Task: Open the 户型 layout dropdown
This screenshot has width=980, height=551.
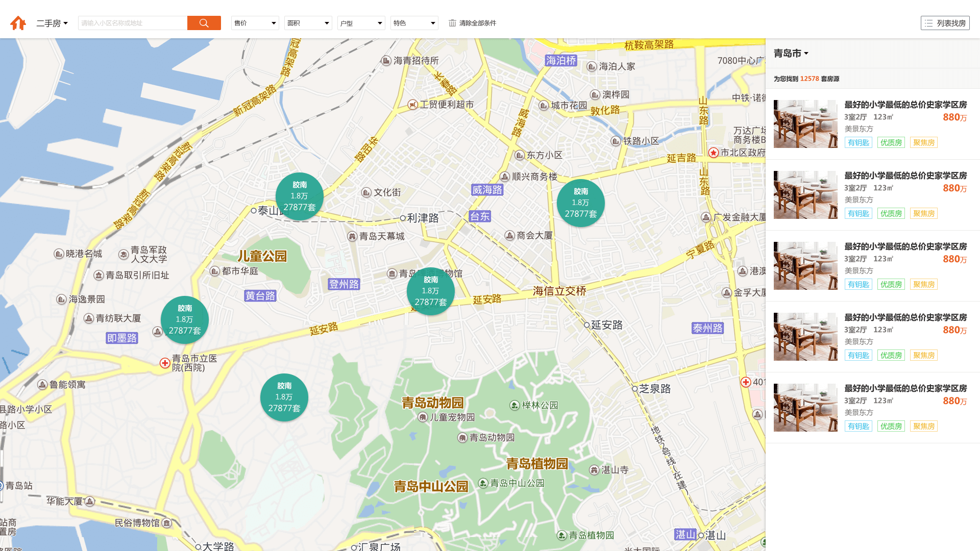Action: (x=361, y=23)
